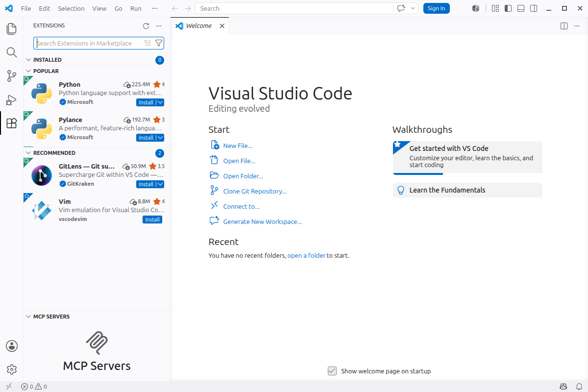Viewport: 588px width, 392px height.
Task: Collapse the Recommended extensions section
Action: tap(28, 153)
